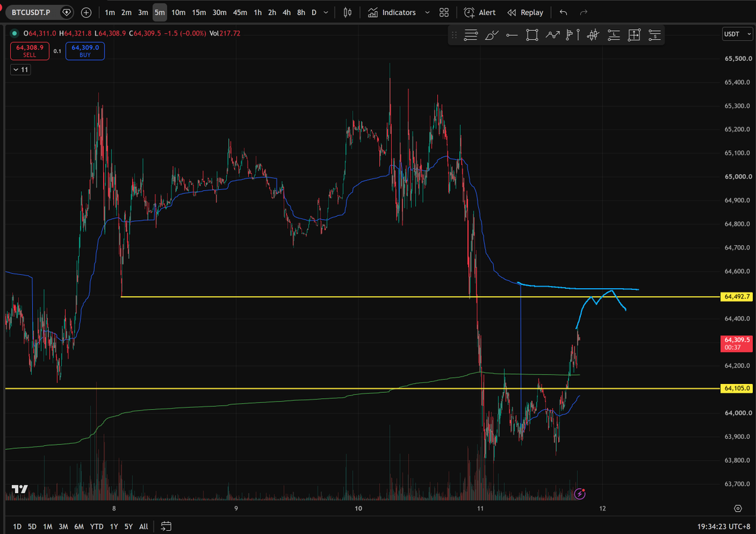This screenshot has height=534, width=756.
Task: Set date range to 1D
Action: point(17,526)
